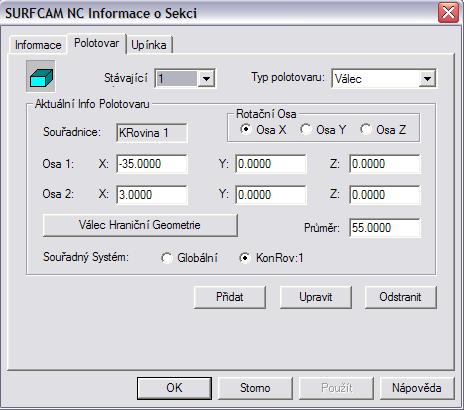Select the Polotovar tab
This screenshot has width=464, height=410.
[96, 43]
